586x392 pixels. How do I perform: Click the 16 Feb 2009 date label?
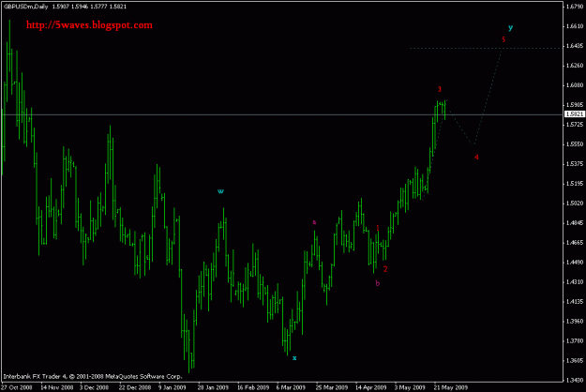(x=253, y=387)
